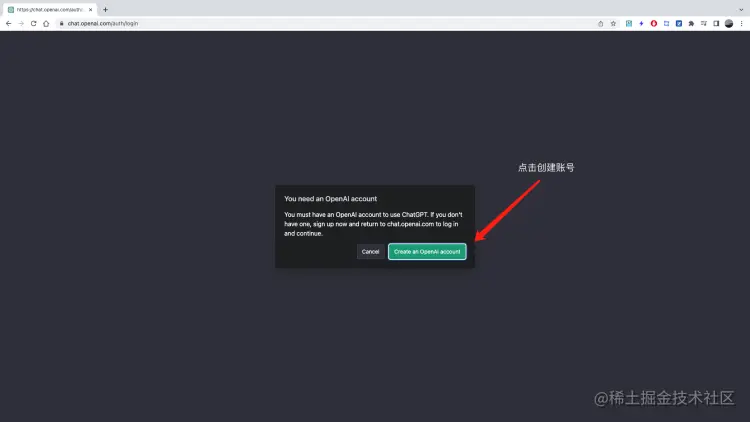Close the chat.openai.com tab

[x=90, y=10]
